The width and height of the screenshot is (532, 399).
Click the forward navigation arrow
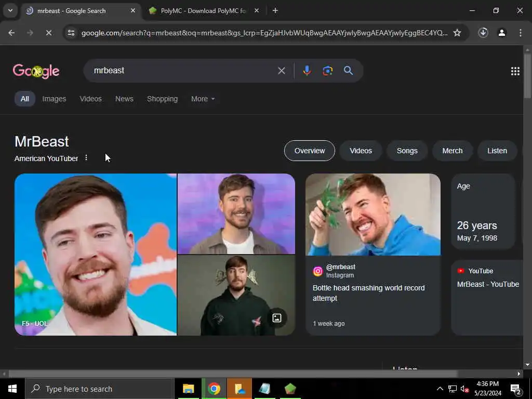tap(30, 33)
